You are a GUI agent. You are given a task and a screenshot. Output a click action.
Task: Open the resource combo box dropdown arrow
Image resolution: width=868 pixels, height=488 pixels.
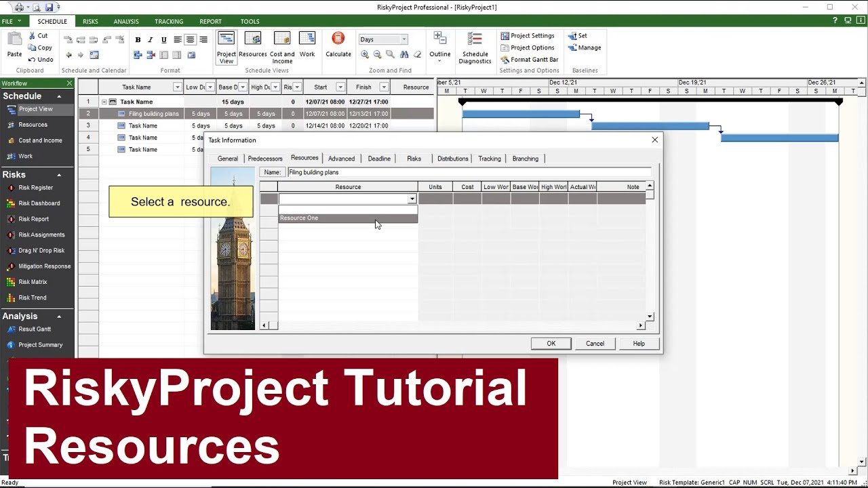coord(412,199)
